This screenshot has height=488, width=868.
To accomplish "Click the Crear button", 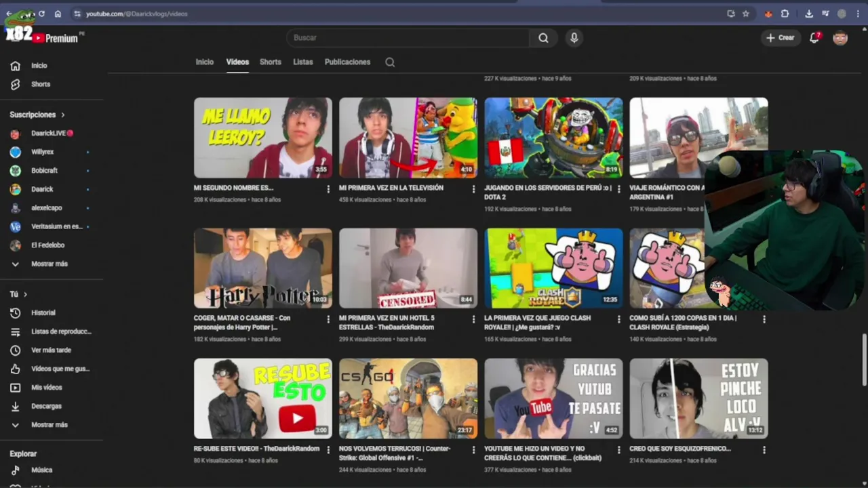I will (x=781, y=38).
